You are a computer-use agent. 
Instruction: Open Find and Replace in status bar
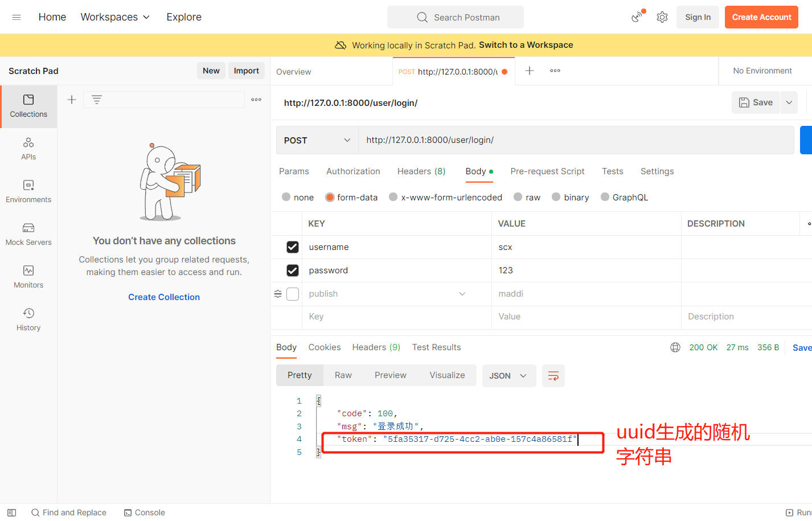point(69,512)
